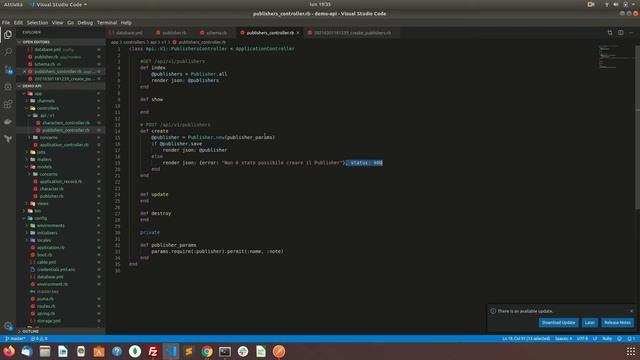Open the Explorer view in activity bar
Image resolution: width=640 pixels, height=360 pixels.
[x=8, y=35]
